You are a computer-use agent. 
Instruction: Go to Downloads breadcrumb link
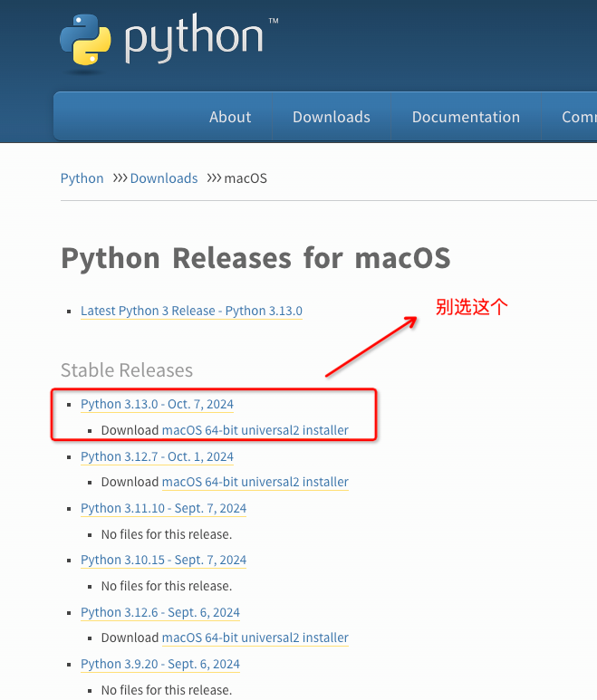(163, 178)
